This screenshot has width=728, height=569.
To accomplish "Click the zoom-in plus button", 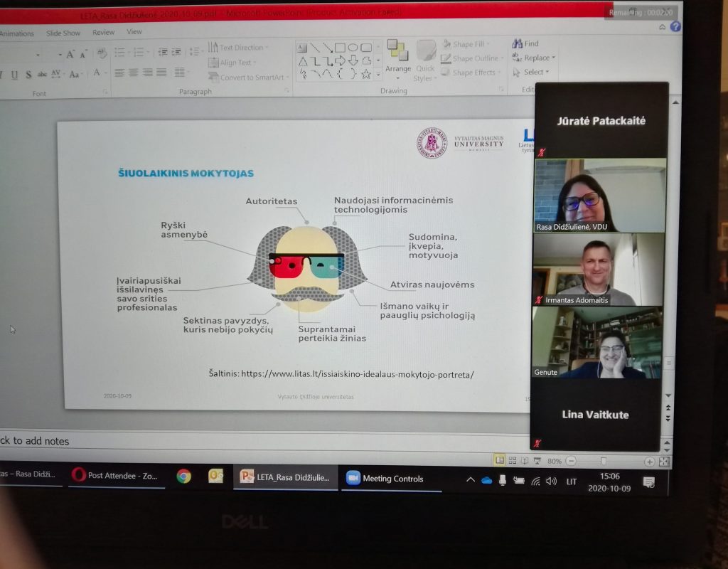I will pyautogui.click(x=649, y=462).
